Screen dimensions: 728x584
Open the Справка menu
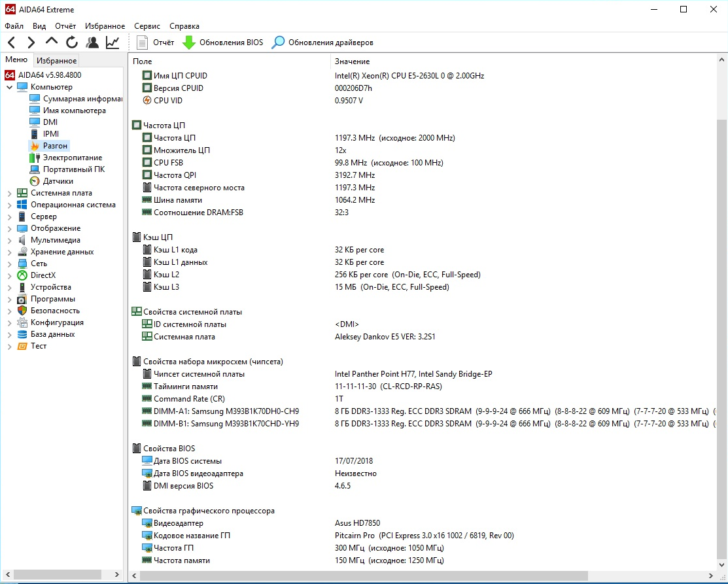pyautogui.click(x=184, y=26)
